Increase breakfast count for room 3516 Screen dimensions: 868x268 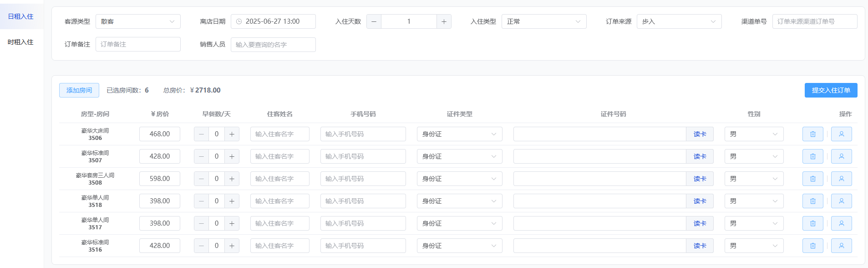tap(232, 246)
